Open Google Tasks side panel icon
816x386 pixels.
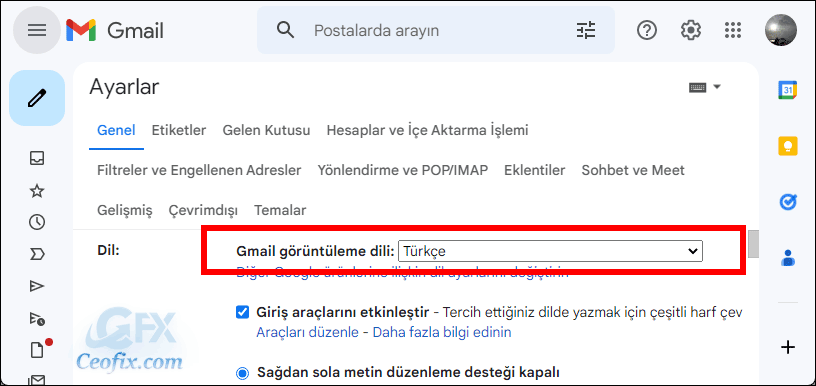tap(788, 202)
